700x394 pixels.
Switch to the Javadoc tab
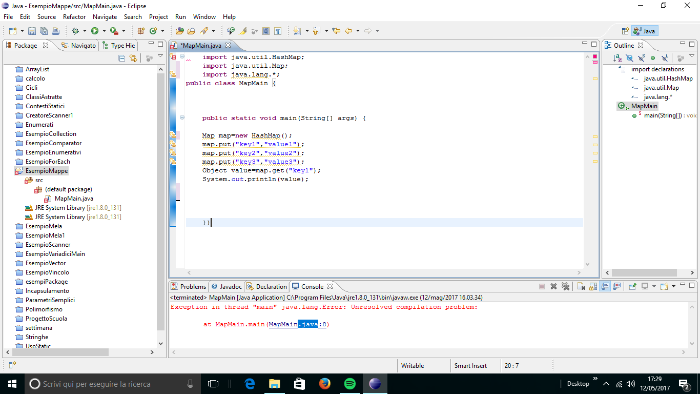(x=226, y=286)
